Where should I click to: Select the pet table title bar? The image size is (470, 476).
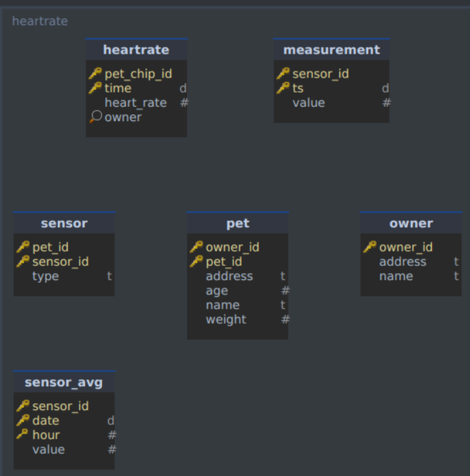click(x=238, y=223)
